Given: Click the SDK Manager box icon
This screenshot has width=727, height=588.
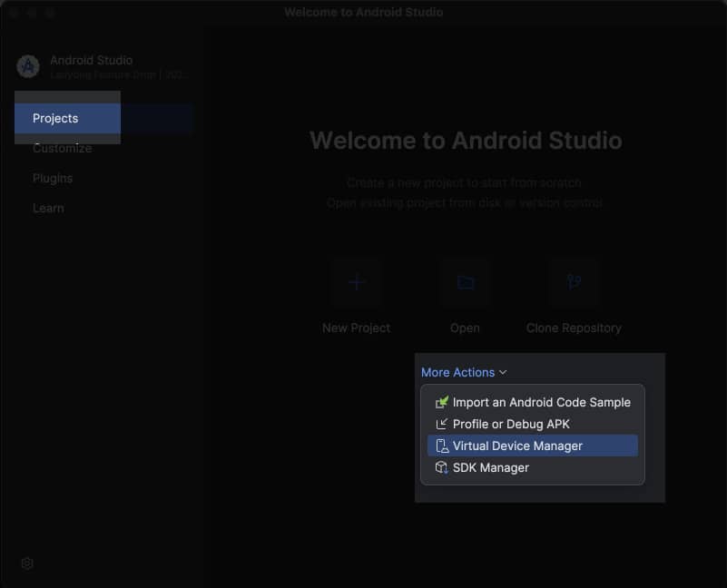Looking at the screenshot, I should pos(441,467).
